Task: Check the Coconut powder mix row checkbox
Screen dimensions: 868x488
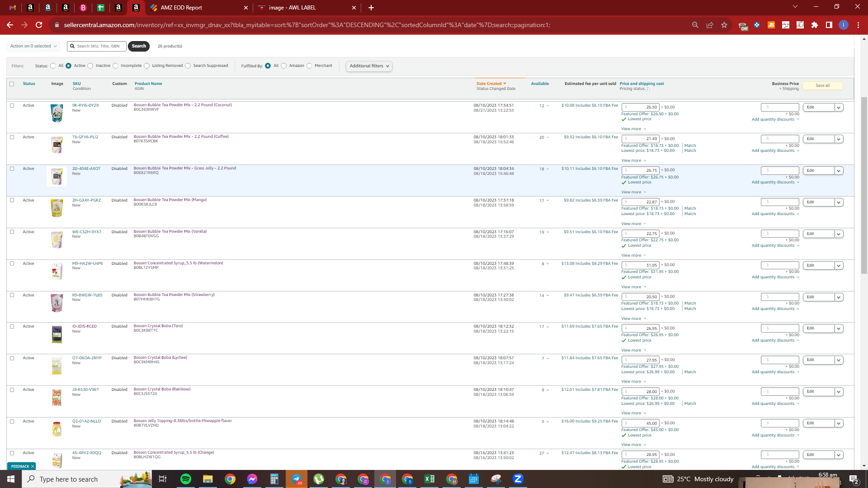Action: tap(12, 105)
